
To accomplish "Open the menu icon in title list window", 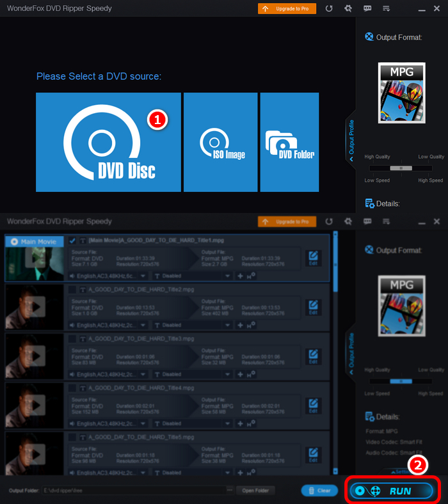I will point(387,221).
